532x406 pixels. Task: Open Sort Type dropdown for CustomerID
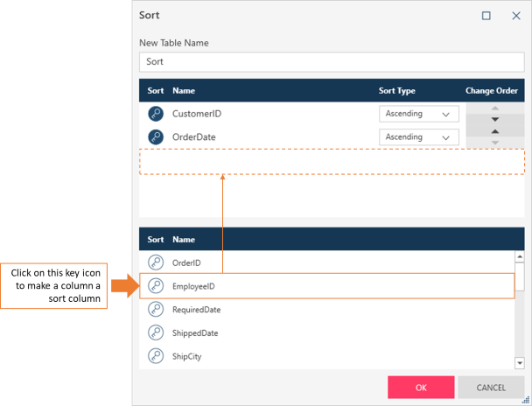pyautogui.click(x=419, y=114)
